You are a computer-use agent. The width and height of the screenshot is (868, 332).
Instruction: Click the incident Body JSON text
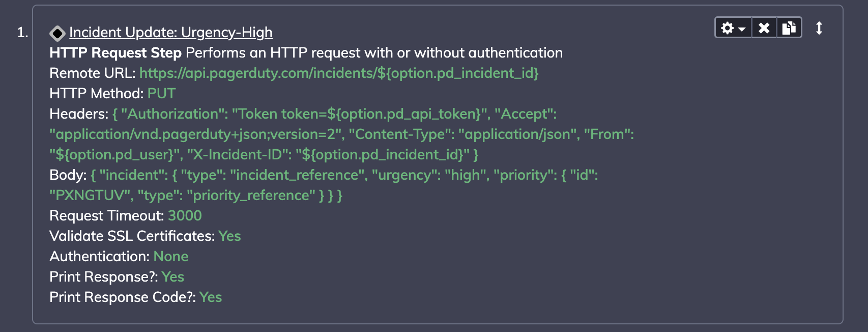pyautogui.click(x=324, y=185)
